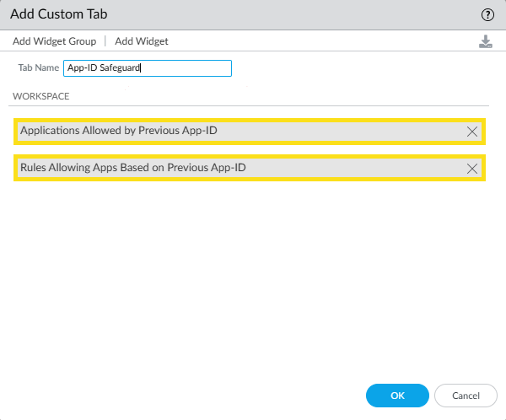
Task: Remove the Applications Allowed by Previous App-ID widget
Action: [472, 132]
